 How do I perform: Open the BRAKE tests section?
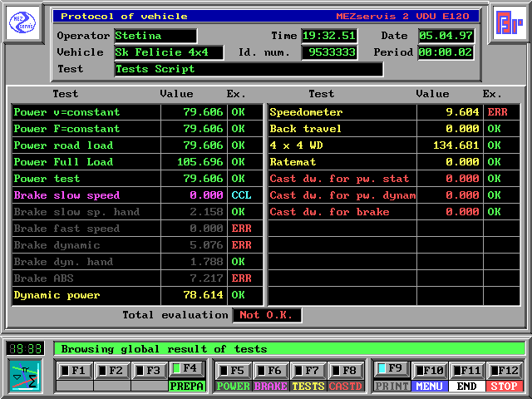[271, 386]
